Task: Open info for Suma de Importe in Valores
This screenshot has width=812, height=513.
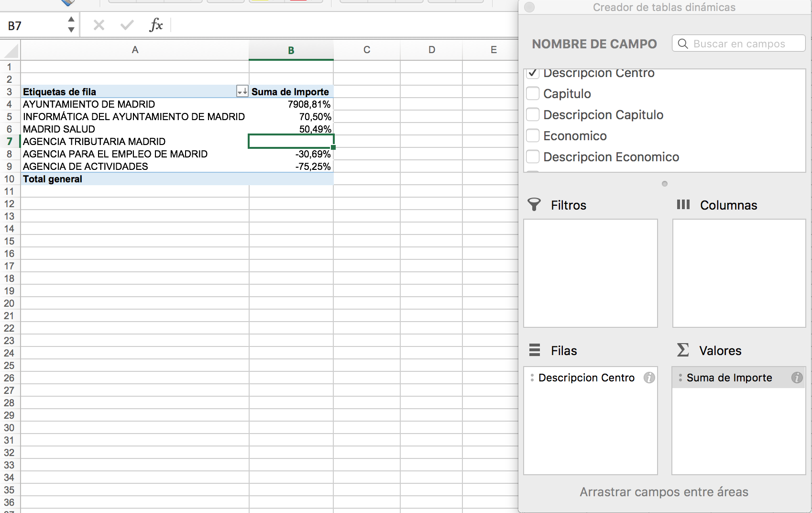Action: coord(797,378)
